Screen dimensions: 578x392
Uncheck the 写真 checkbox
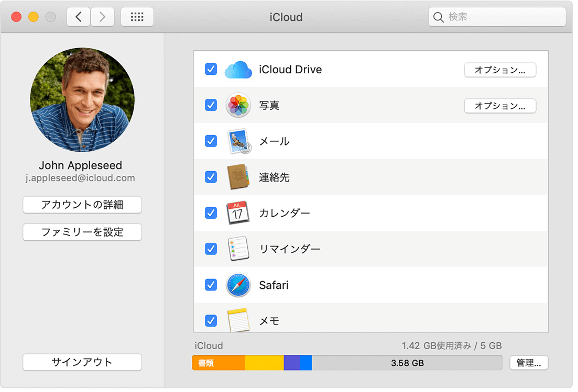tap(211, 105)
